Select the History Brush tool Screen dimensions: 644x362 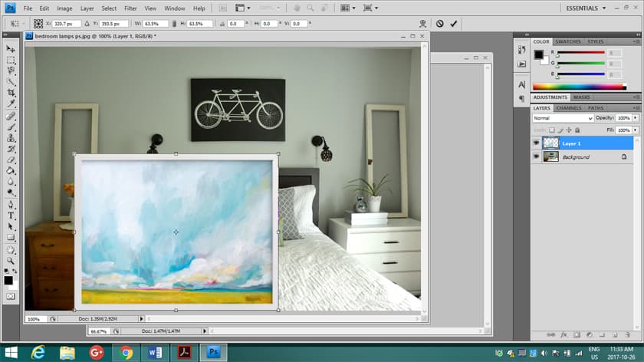11,149
